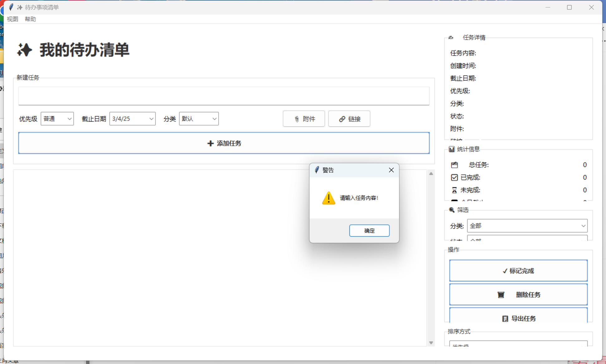This screenshot has height=364, width=606.
Task: Click the scroll up arrow of task list
Action: (x=431, y=174)
